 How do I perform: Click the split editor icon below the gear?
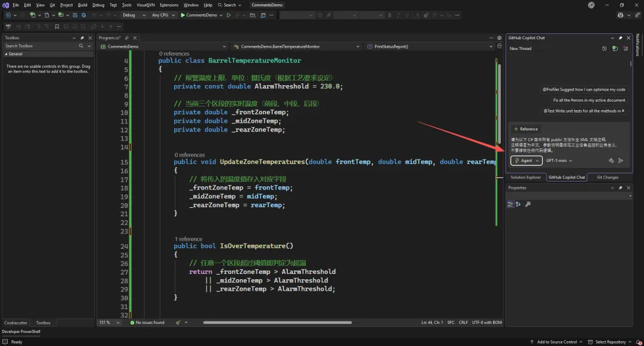(500, 46)
